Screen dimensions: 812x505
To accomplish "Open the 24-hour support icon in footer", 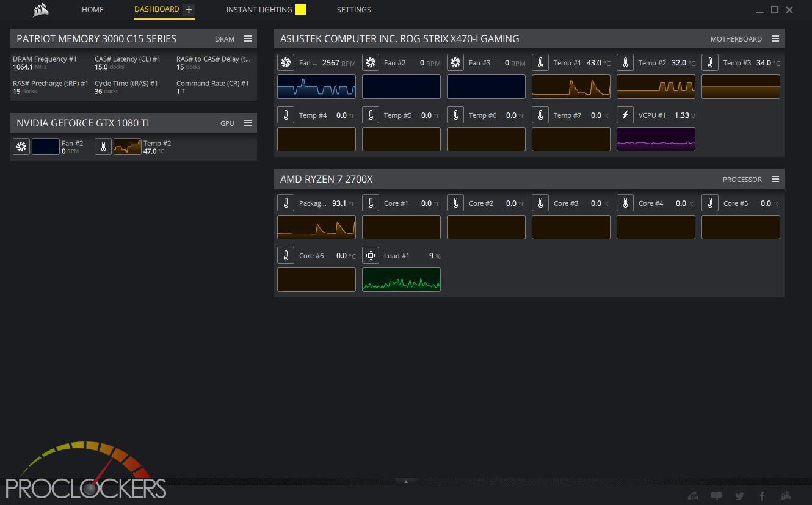I will (x=693, y=496).
